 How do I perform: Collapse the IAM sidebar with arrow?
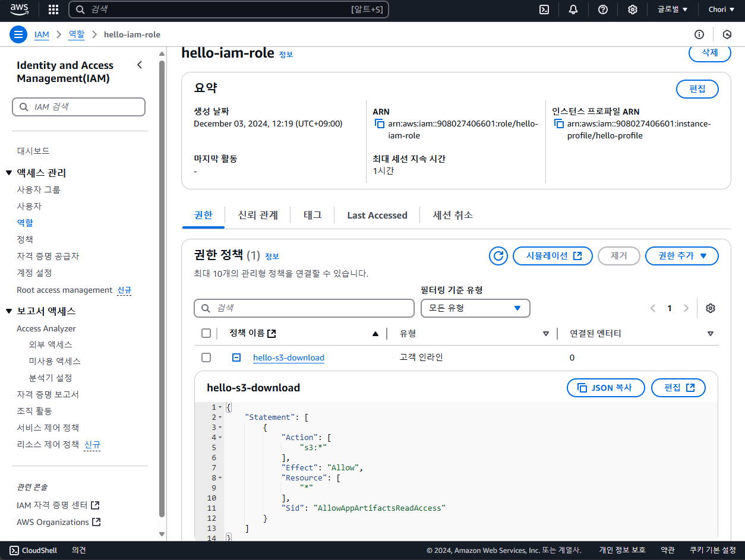point(140,65)
